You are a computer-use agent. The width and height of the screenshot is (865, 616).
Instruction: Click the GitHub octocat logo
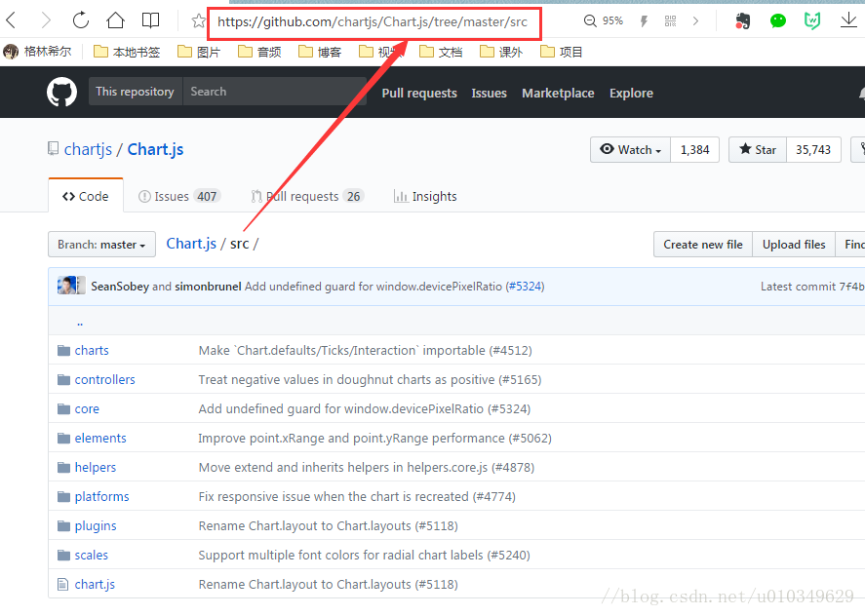pyautogui.click(x=61, y=92)
